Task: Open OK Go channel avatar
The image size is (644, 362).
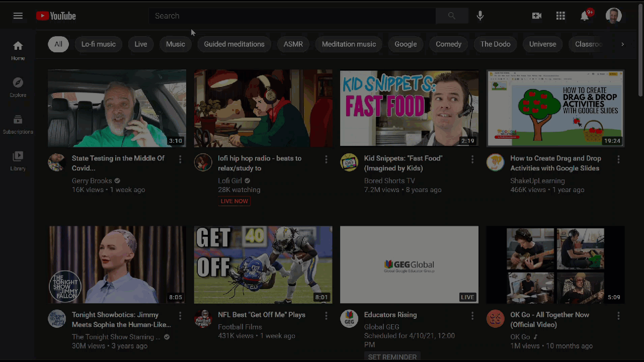Action: coord(496,319)
